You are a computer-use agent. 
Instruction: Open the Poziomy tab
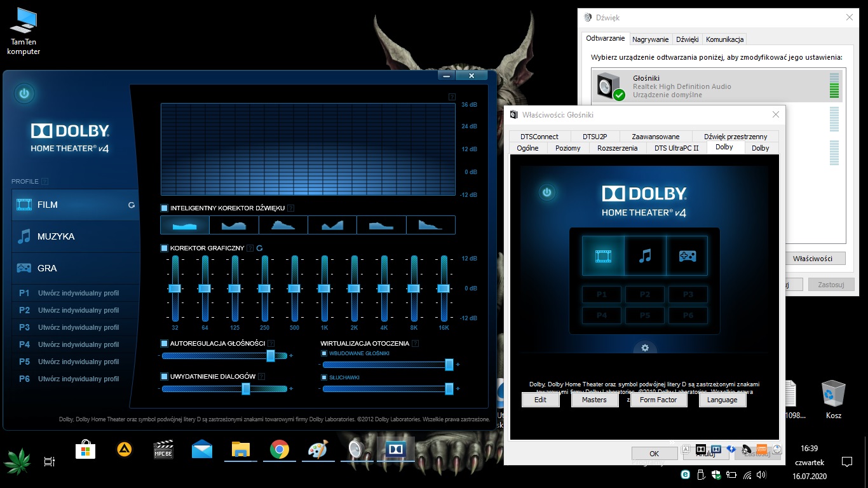[x=568, y=148]
